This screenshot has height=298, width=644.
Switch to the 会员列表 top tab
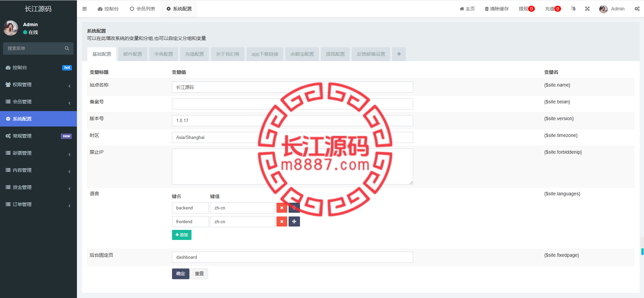click(x=142, y=9)
